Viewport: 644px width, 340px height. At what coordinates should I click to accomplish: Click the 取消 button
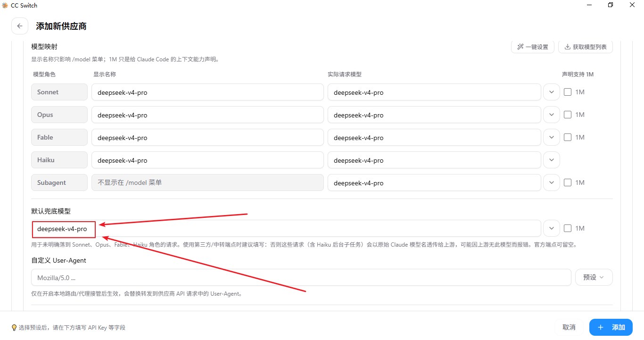point(569,327)
